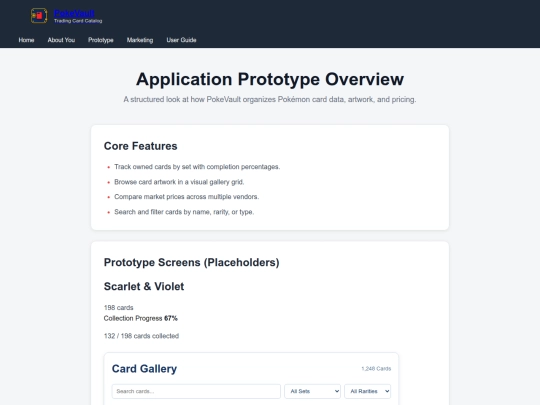
Task: Select Prototype in the navigation bar
Action: click(101, 40)
